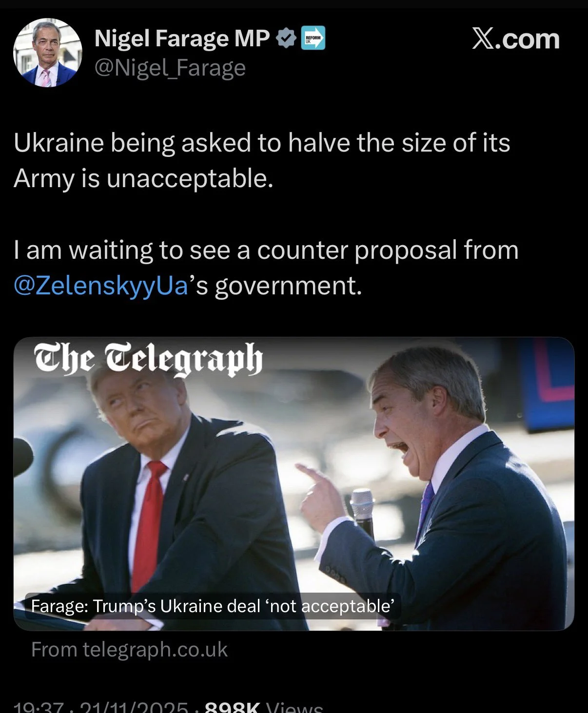Open the 'From telegraph.co.uk' source link
This screenshot has height=713, width=588.
coord(129,650)
